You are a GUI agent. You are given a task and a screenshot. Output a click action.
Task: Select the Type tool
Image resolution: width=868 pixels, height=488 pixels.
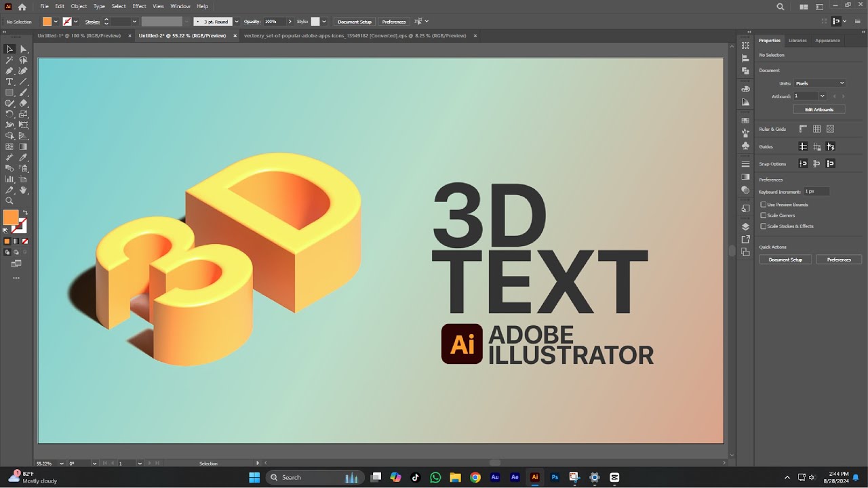coord(9,81)
